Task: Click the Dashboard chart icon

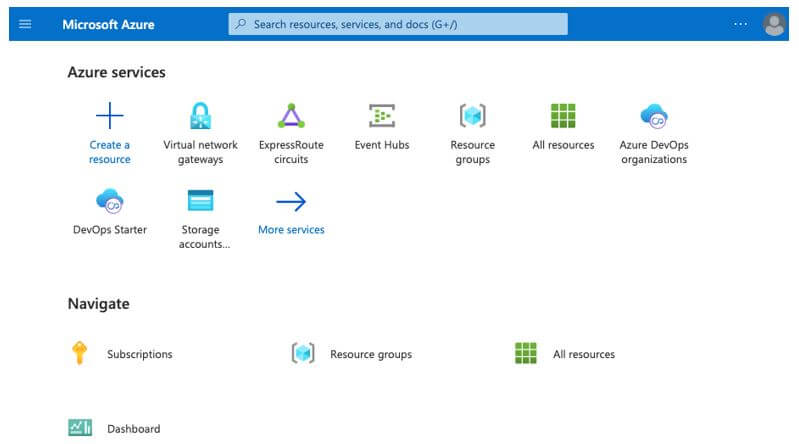Action: (80, 428)
